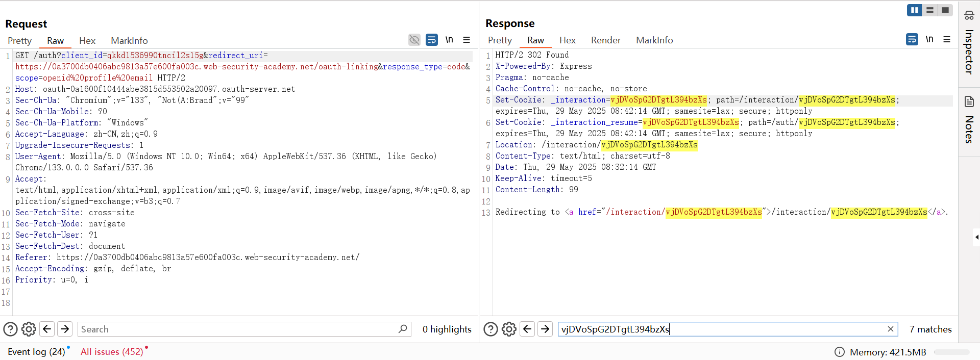Open the Event log
Screen dimensions: 980x360
(36, 352)
